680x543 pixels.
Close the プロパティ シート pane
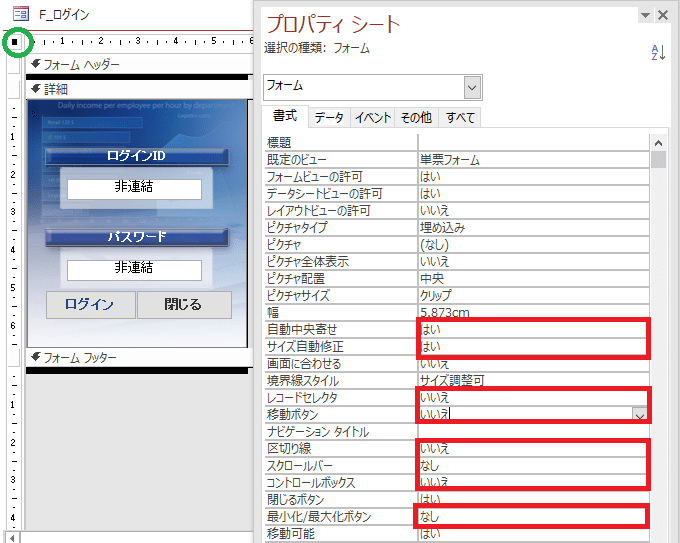coord(663,15)
